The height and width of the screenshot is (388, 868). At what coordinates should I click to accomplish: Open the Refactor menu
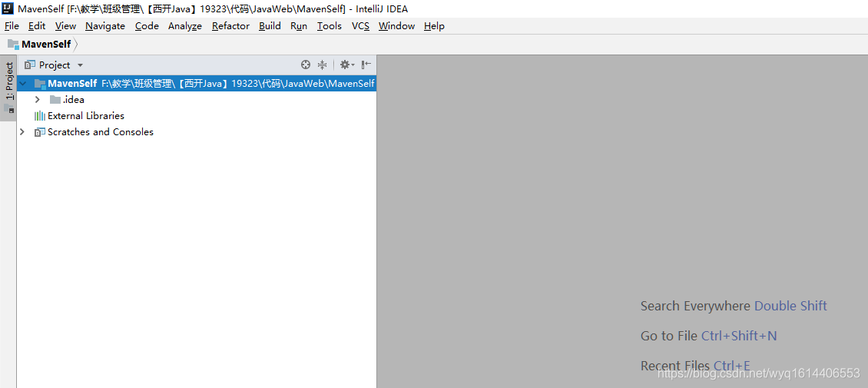pyautogui.click(x=230, y=26)
